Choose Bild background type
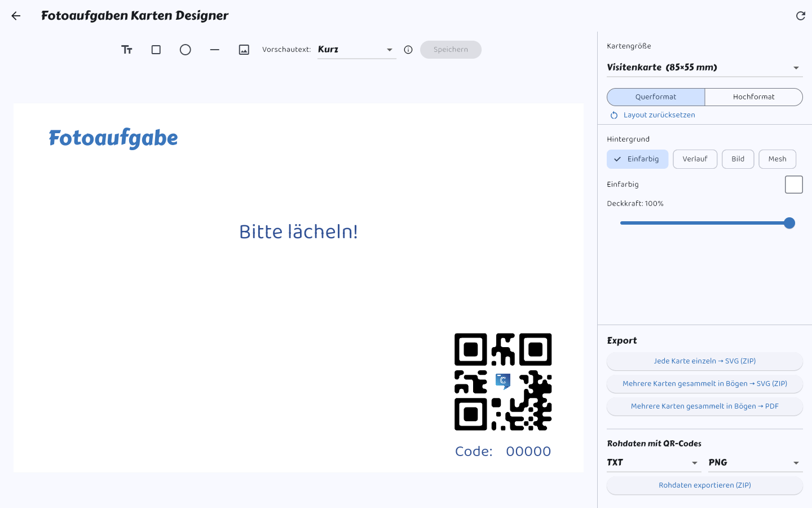Screen dimensions: 812x508 click(738, 159)
